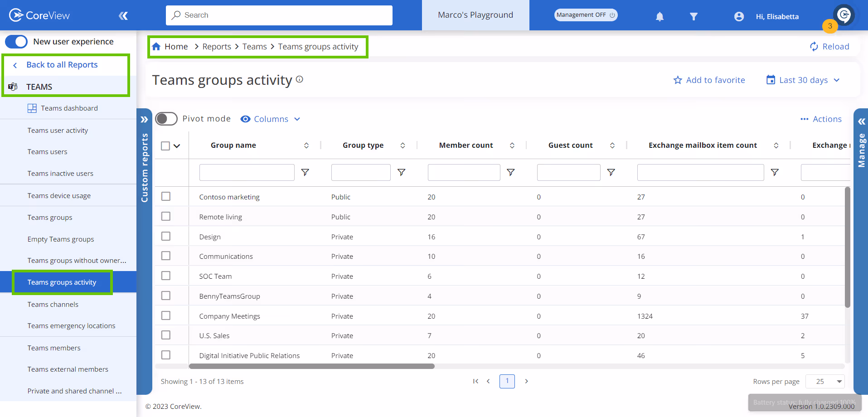The height and width of the screenshot is (417, 868).
Task: Sort by Guest count column arrows
Action: tap(612, 145)
